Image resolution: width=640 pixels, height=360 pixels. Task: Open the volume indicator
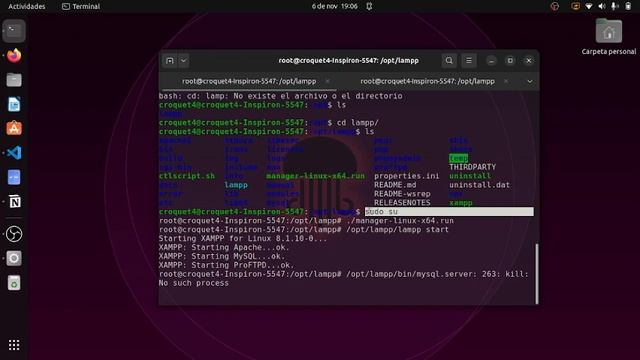point(602,6)
